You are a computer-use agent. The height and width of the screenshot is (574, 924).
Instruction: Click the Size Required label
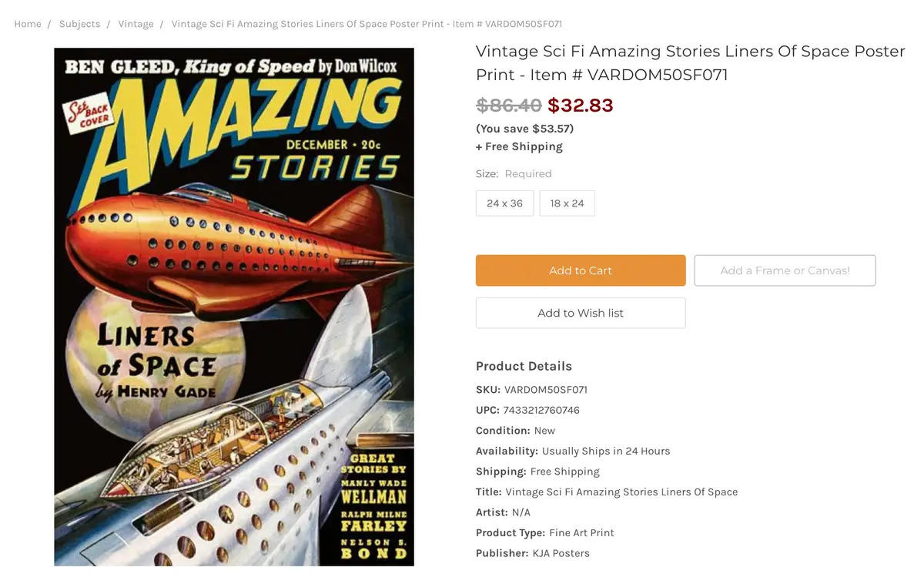(x=514, y=173)
